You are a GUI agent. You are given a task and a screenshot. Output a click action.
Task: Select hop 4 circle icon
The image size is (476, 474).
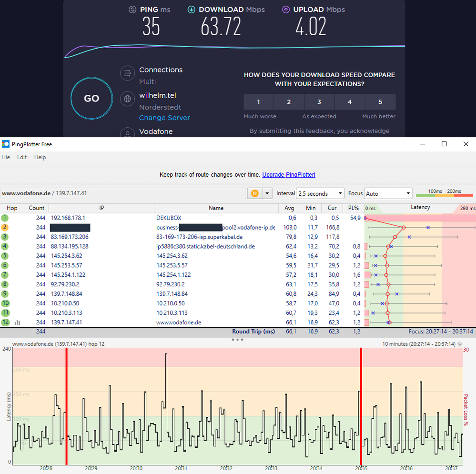5,246
